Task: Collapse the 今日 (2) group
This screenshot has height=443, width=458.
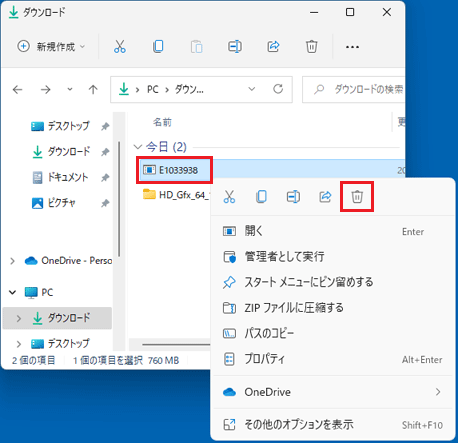Action: tap(138, 147)
